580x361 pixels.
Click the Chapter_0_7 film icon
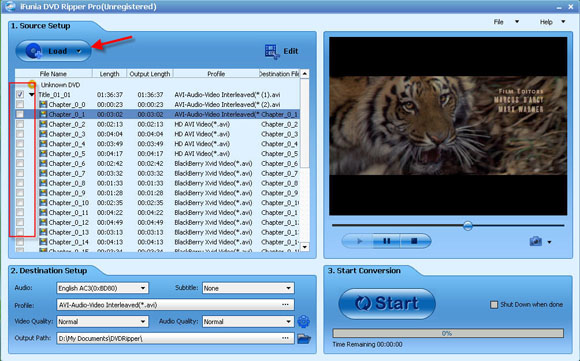43,173
